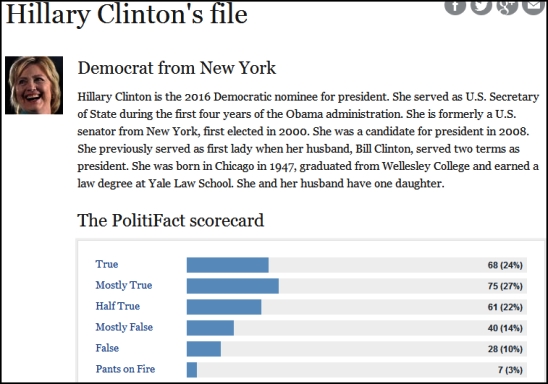Open the Pants on Fire rulings link

(125, 369)
